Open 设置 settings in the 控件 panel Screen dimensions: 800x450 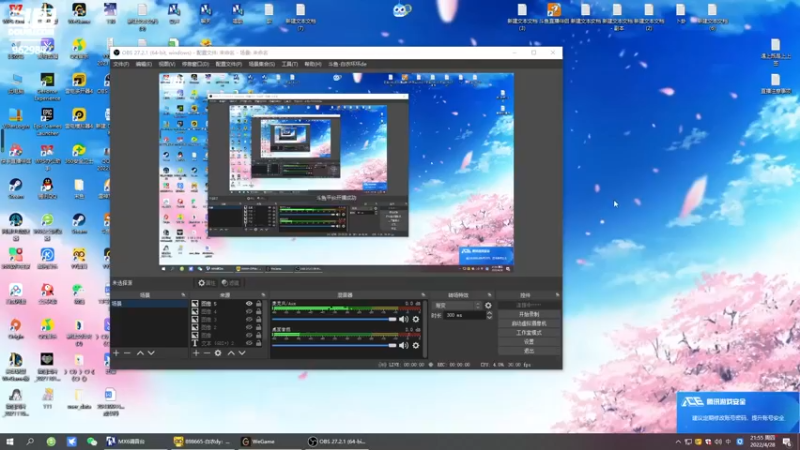(529, 342)
